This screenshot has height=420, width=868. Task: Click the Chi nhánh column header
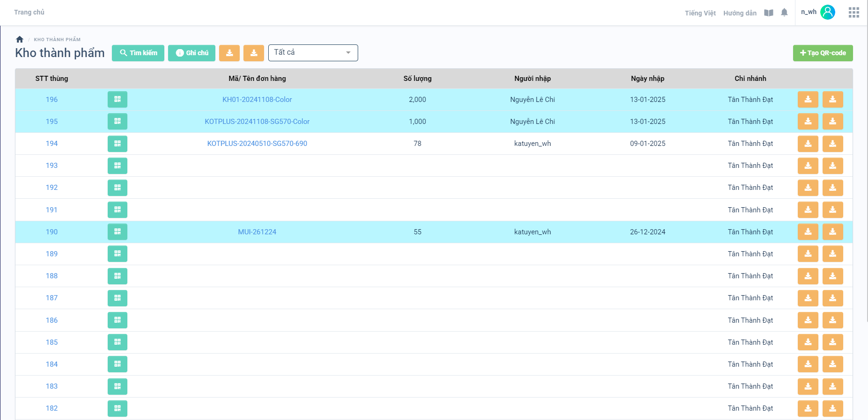tap(750, 79)
